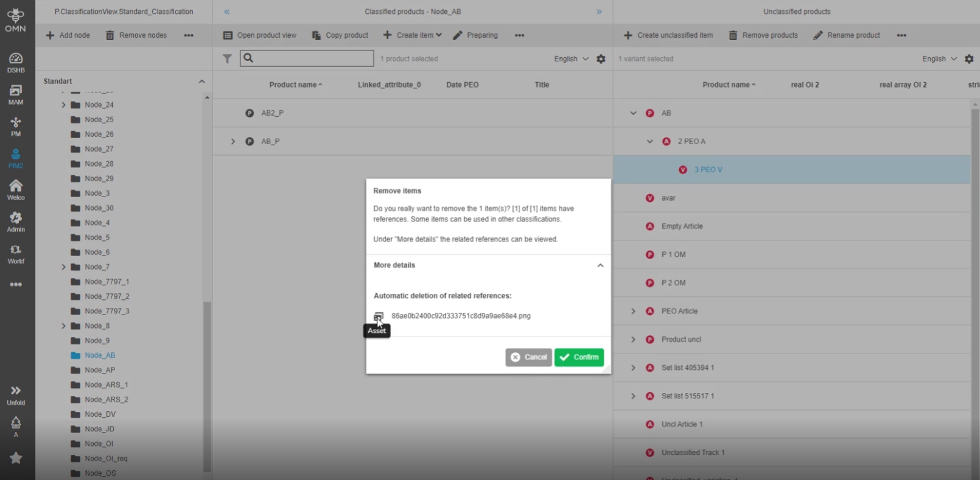Open more options in unclassified products toolbar

(x=901, y=35)
